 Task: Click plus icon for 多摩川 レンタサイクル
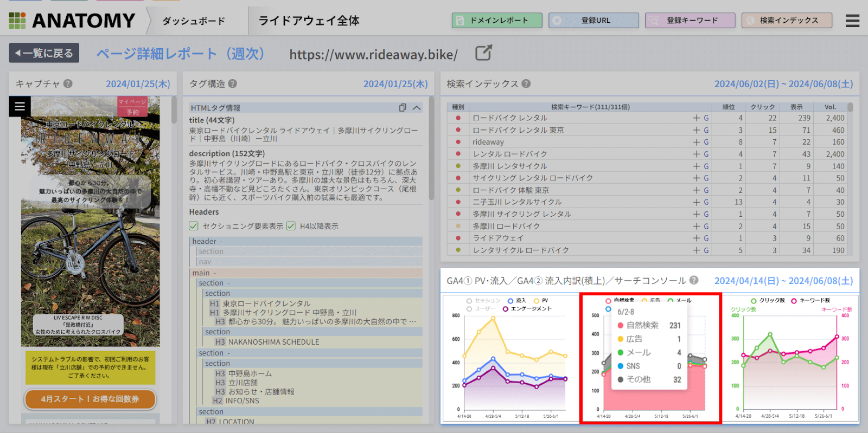[x=696, y=166]
